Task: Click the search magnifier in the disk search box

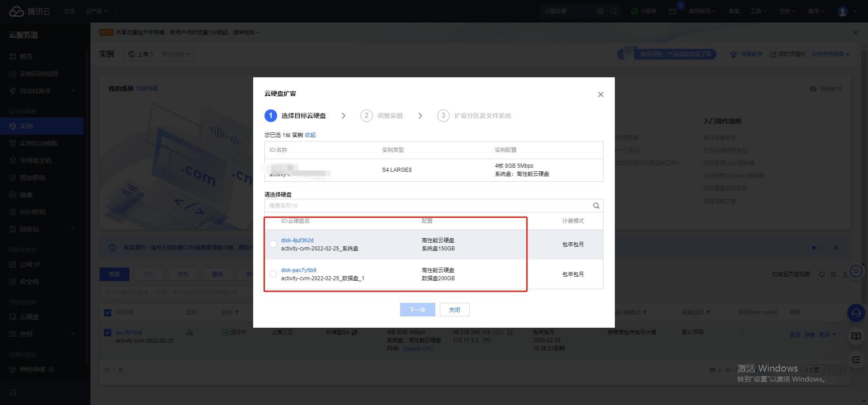Action: click(596, 206)
